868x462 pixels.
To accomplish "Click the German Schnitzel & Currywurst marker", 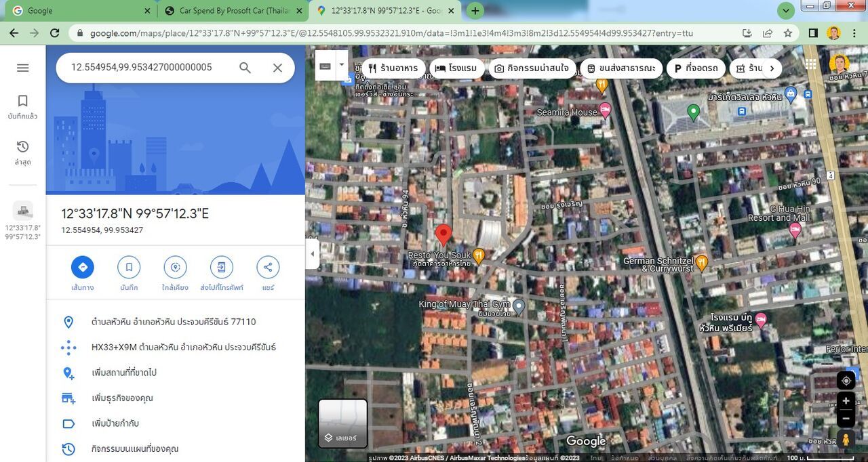I will pyautogui.click(x=702, y=262).
